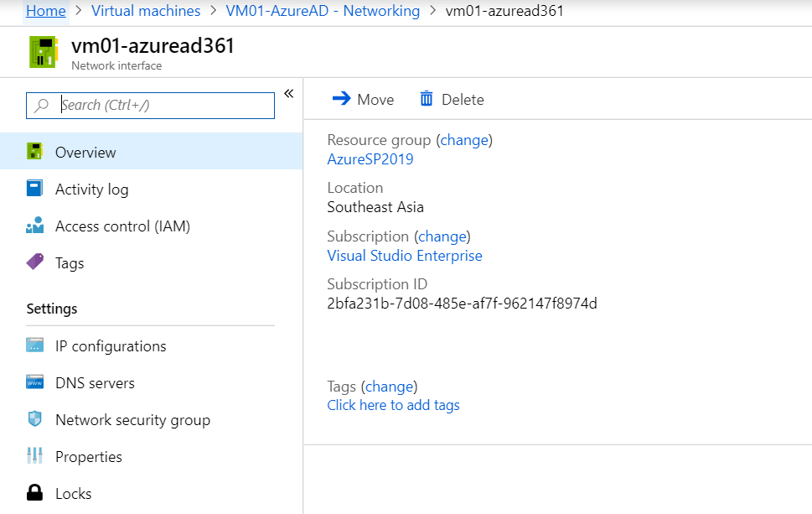Click the vm01-azuread361 page title
This screenshot has width=812, height=514.
coord(153,45)
